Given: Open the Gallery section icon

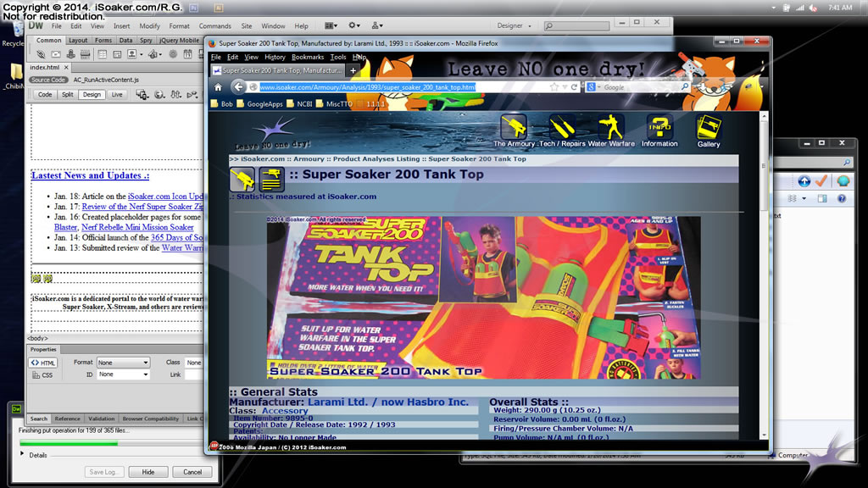Looking at the screenshot, I should click(709, 127).
